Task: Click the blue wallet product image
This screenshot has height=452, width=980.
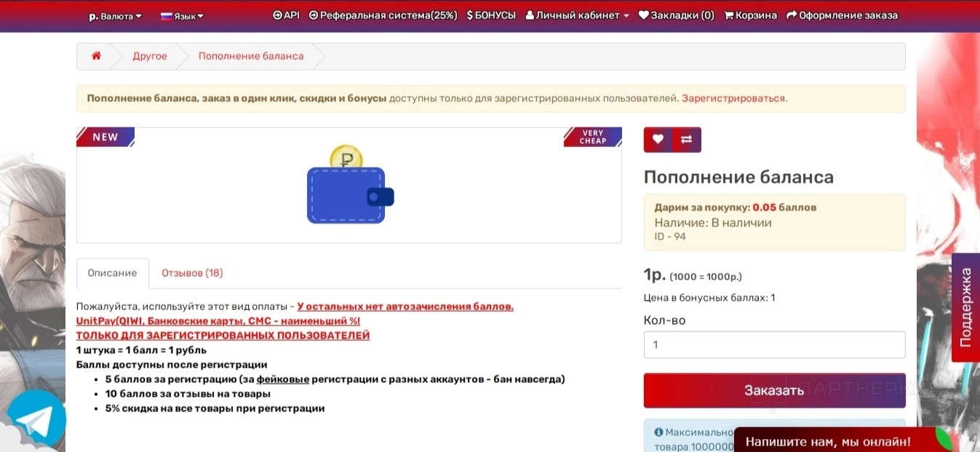Action: [x=349, y=185]
